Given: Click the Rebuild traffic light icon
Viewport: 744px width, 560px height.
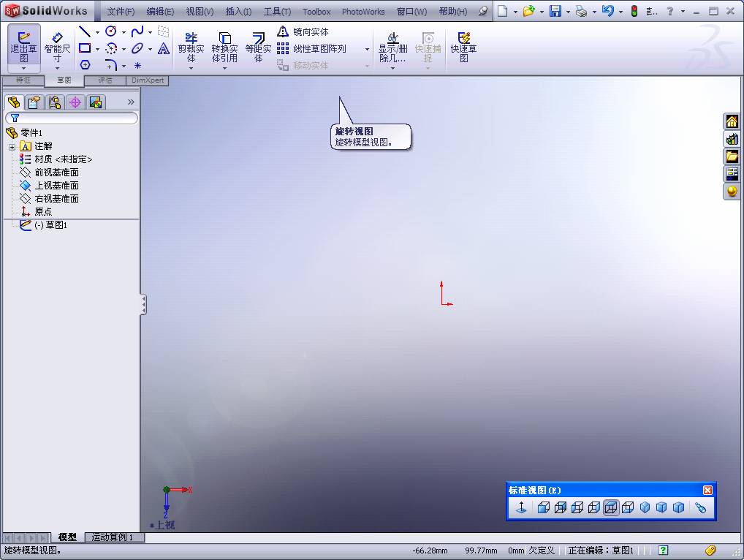Looking at the screenshot, I should [x=634, y=11].
